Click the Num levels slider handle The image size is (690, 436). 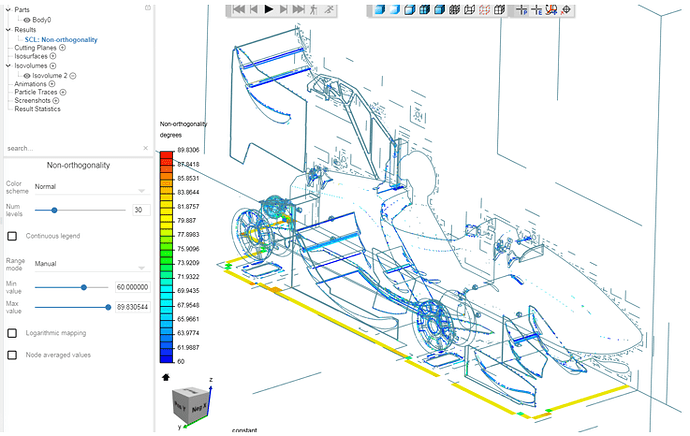point(54,210)
